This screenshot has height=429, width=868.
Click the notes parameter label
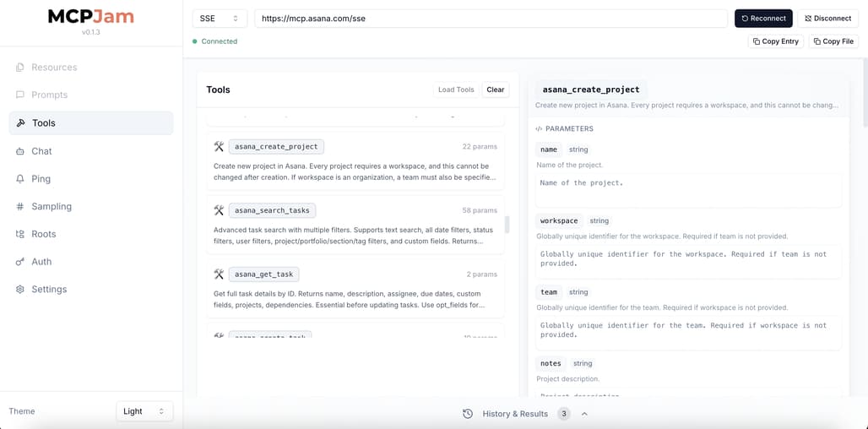[x=551, y=364]
